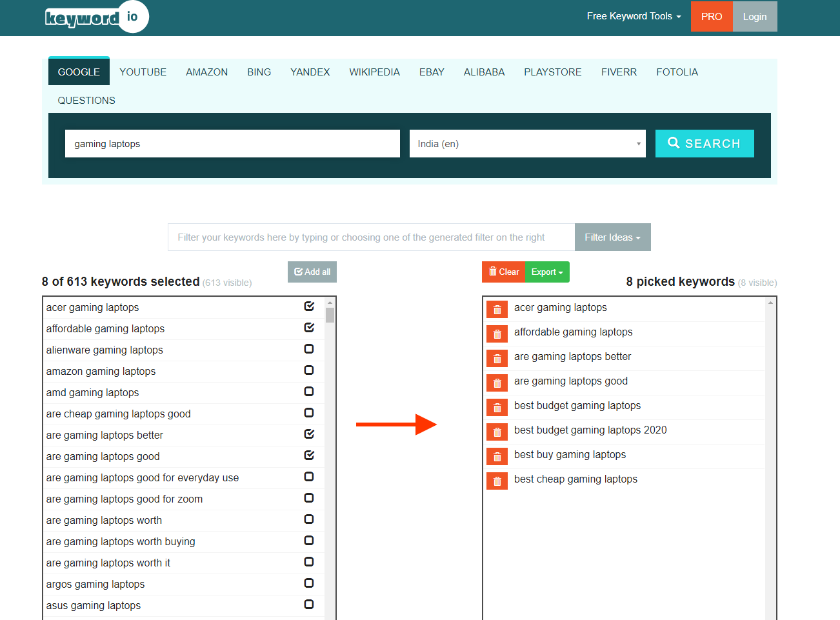Check the 'alienware gaming laptops' checkbox

(x=309, y=349)
